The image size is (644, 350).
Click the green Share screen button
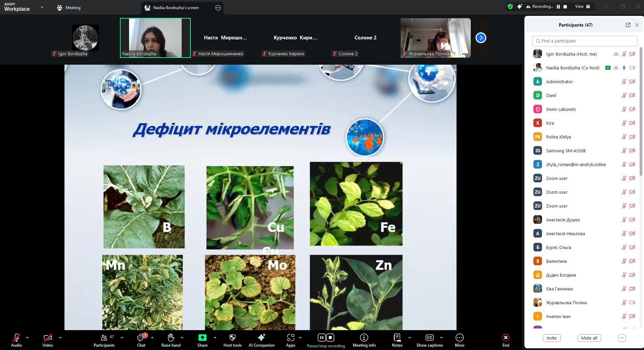pos(203,340)
